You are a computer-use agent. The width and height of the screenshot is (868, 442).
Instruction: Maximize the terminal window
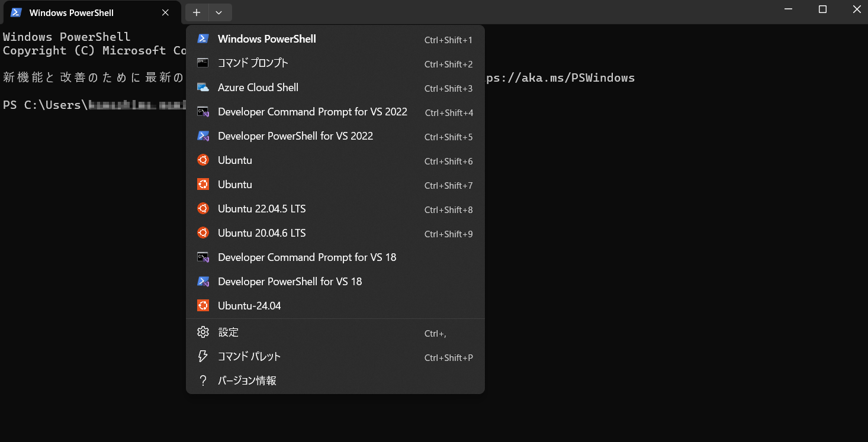coord(822,9)
